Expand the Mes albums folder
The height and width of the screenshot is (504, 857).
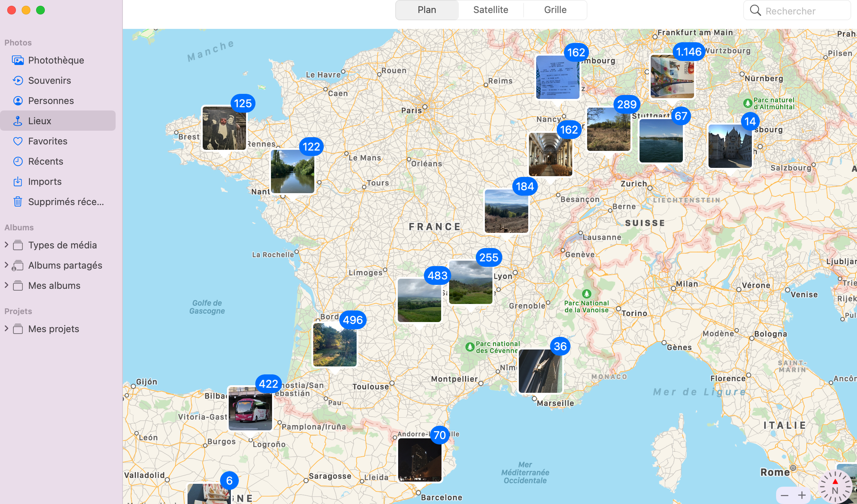point(6,285)
